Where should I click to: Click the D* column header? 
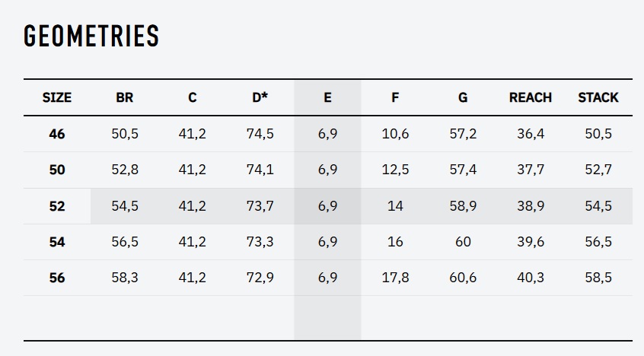[x=260, y=97]
